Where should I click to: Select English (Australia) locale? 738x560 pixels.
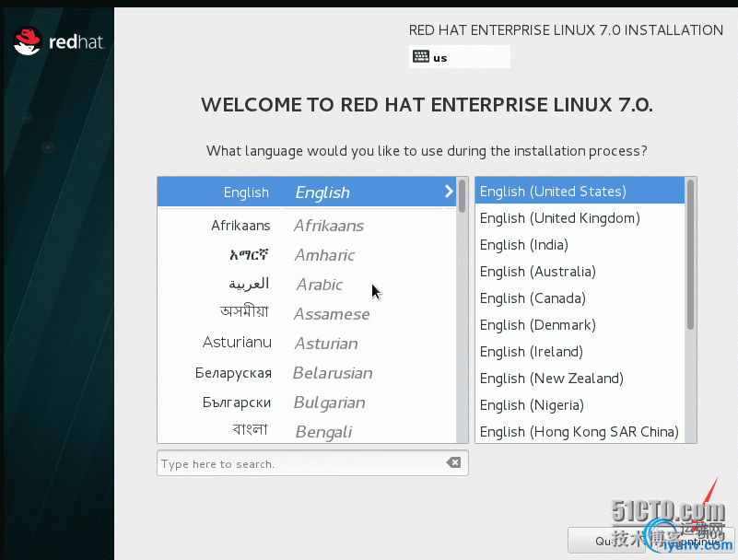pos(580,272)
